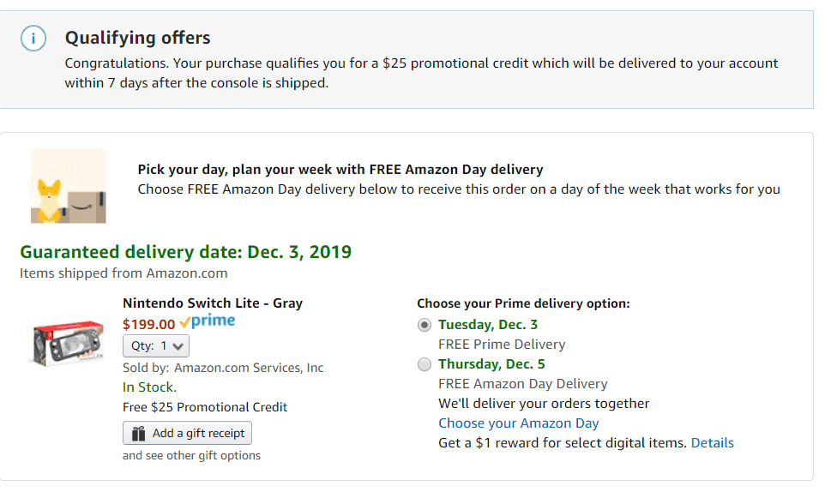Screen dimensions: 831x504
Task: Click the Nintendo Switch Lite - Gray title
Action: coord(213,303)
